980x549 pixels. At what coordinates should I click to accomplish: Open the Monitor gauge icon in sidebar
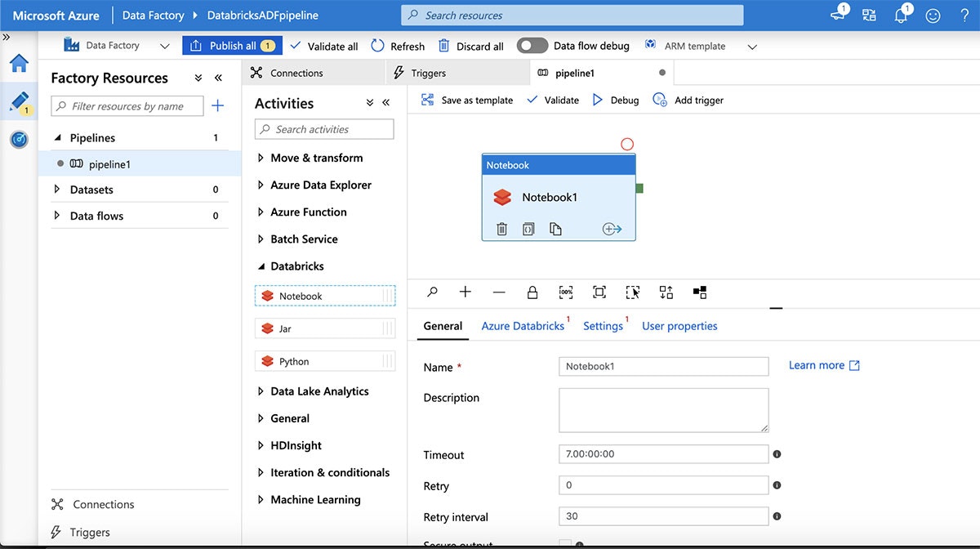coord(19,139)
